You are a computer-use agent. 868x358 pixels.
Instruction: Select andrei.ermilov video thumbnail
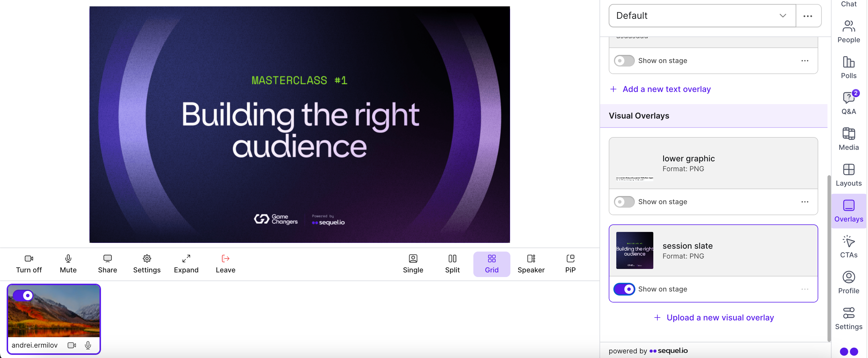pos(54,311)
